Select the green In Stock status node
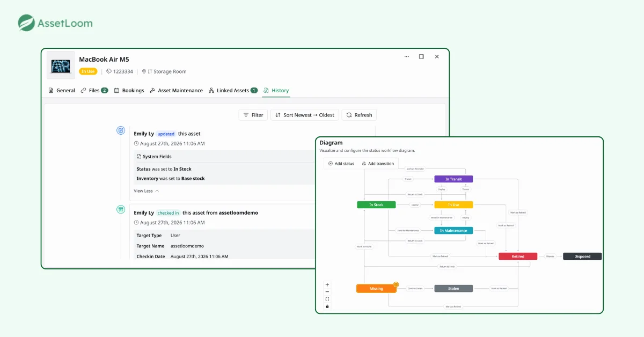644x337 pixels. (x=376, y=205)
